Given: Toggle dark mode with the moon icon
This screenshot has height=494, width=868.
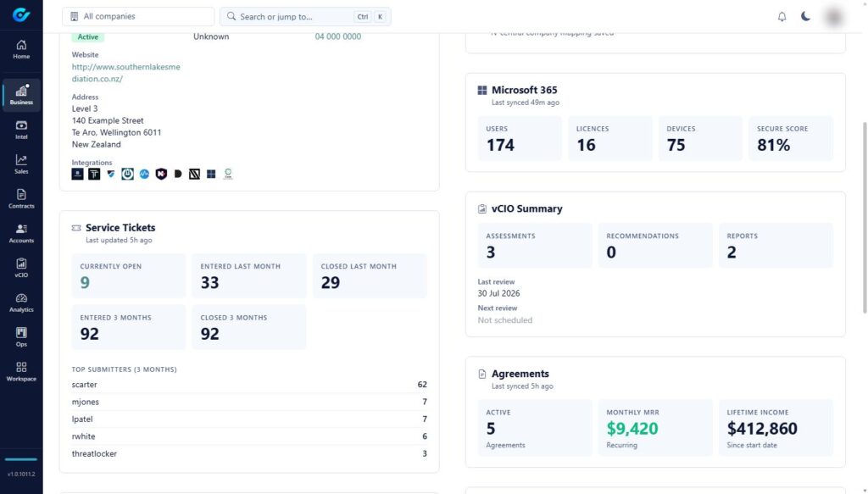Looking at the screenshot, I should click(x=805, y=17).
